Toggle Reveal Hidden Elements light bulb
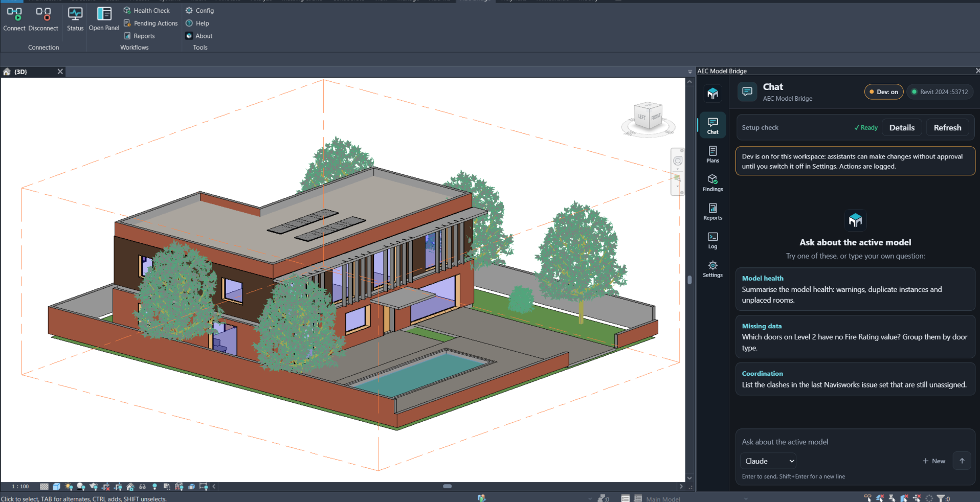Viewport: 980px width, 502px height. 154,487
